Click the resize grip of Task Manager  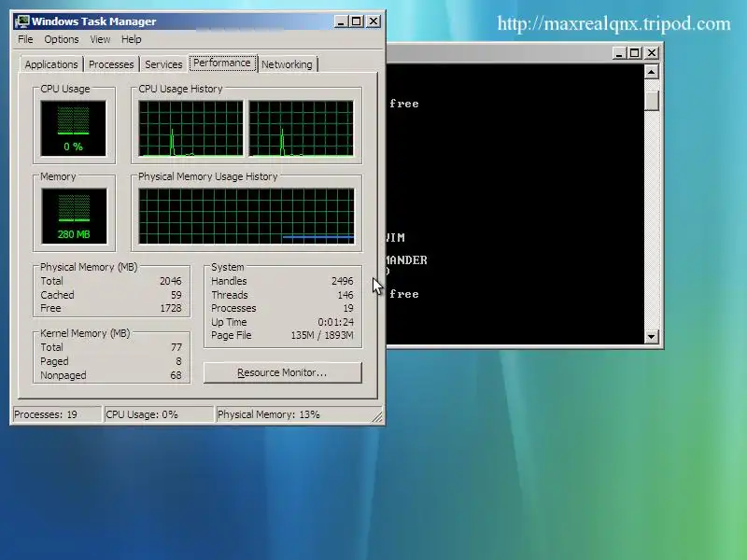(x=377, y=416)
